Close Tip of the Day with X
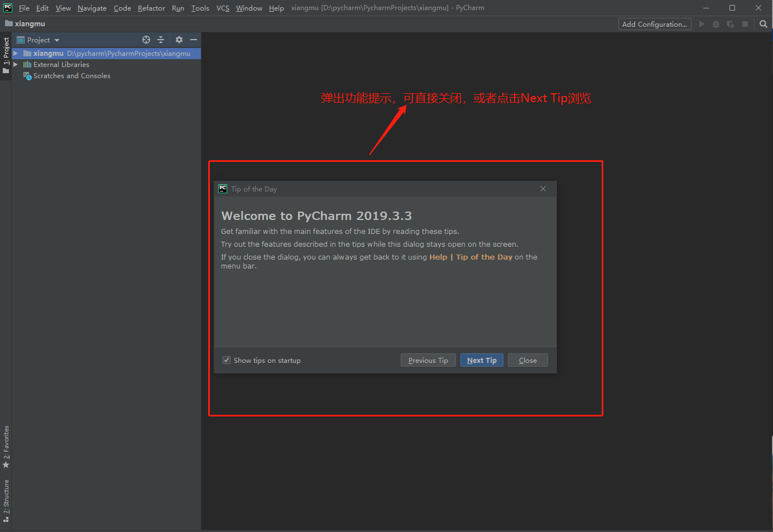This screenshot has width=773, height=532. (543, 189)
